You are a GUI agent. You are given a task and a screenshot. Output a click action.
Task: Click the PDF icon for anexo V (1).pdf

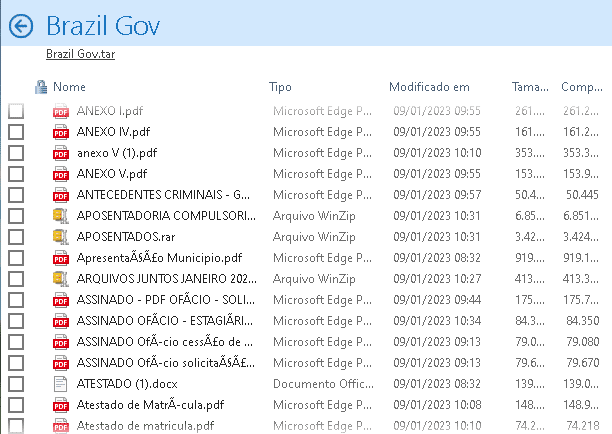pos(61,152)
